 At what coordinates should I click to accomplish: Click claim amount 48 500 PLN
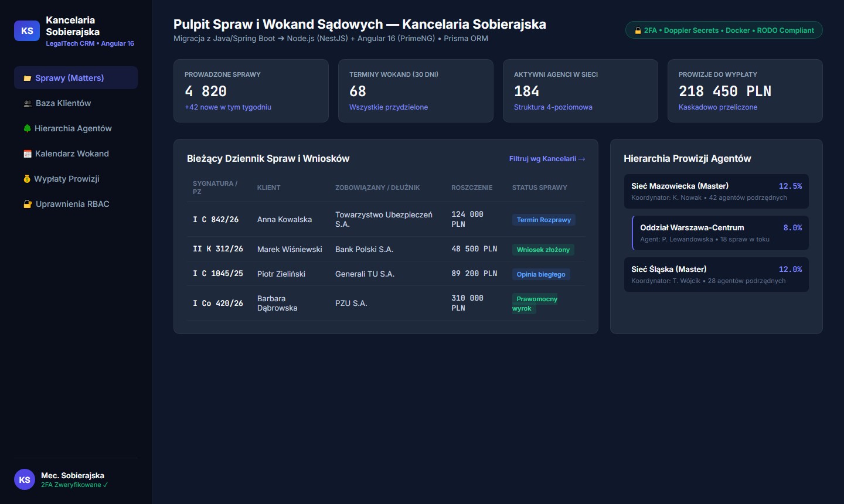(474, 249)
